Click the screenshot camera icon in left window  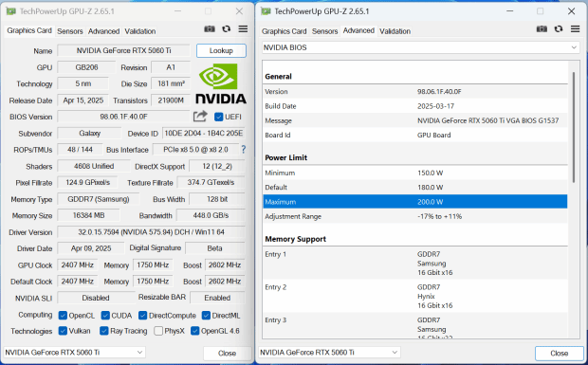[x=210, y=28]
